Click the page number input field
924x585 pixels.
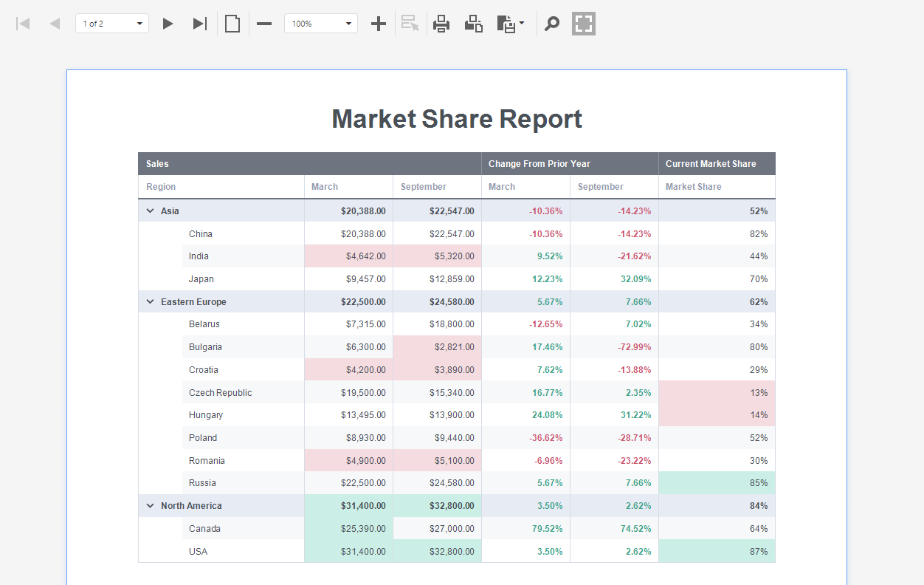point(103,23)
